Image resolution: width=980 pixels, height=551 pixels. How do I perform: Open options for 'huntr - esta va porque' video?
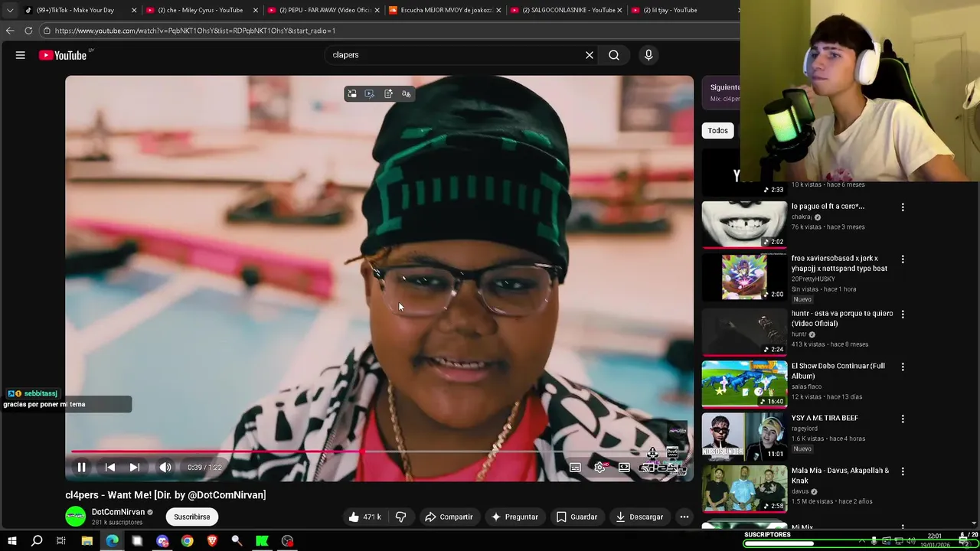click(x=903, y=315)
